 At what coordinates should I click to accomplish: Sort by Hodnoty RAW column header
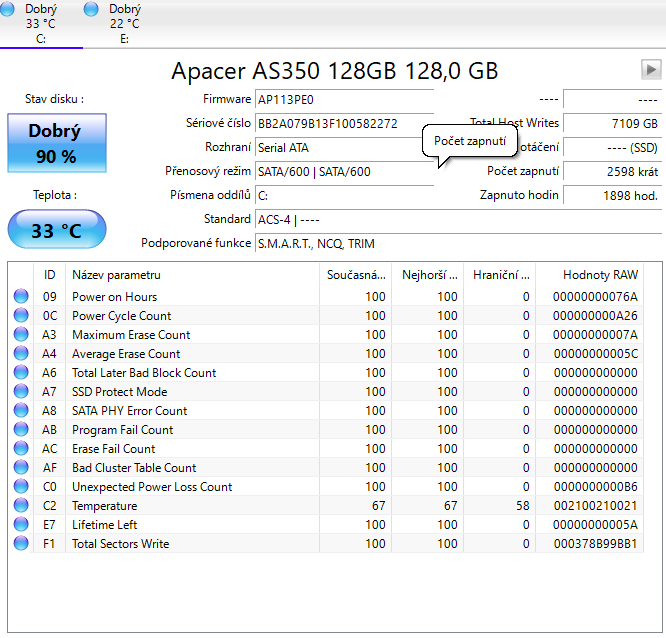coord(599,275)
